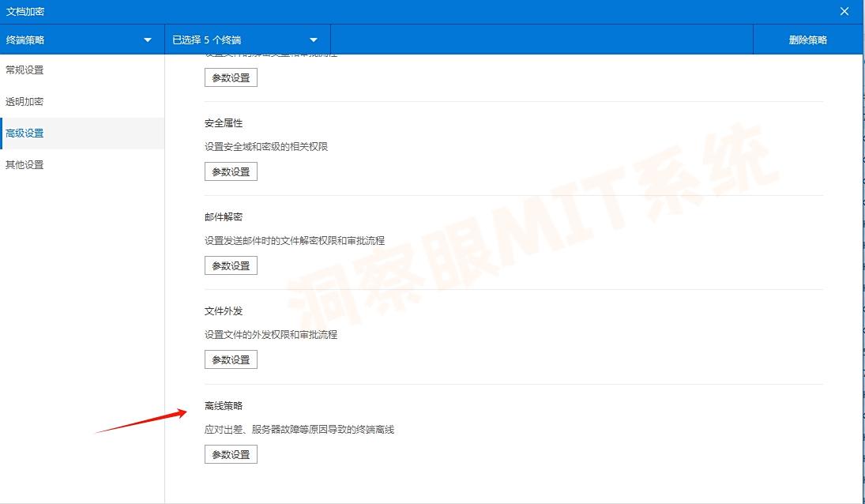865x504 pixels.
Task: Close the 文档加密 dialog
Action: [x=844, y=11]
